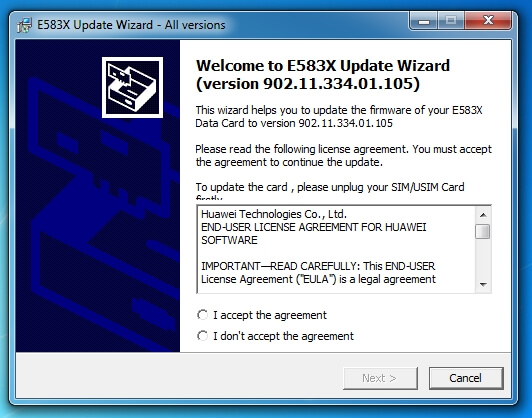The width and height of the screenshot is (532, 418).
Task: Click the wizard title bar installer icon
Action: pyautogui.click(x=24, y=25)
